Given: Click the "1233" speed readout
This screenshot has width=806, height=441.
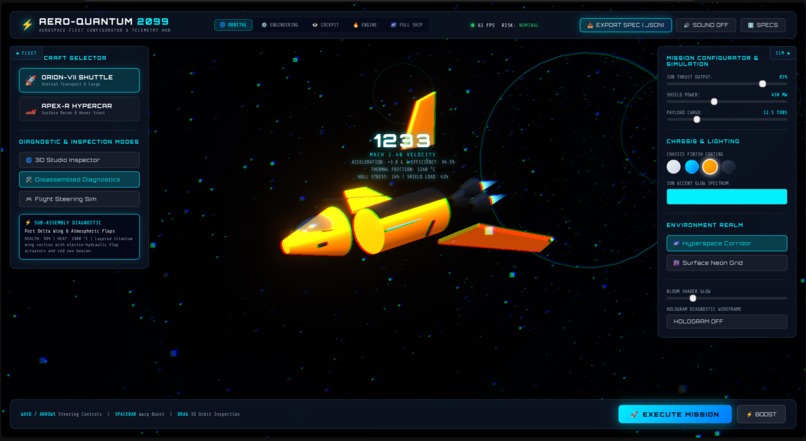Looking at the screenshot, I should (x=402, y=140).
